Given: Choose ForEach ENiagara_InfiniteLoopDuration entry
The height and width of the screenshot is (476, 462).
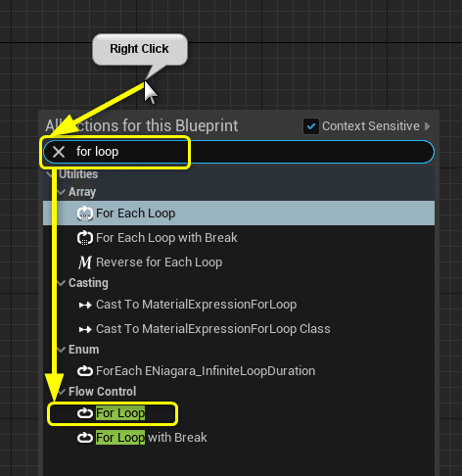Looking at the screenshot, I should pos(239,371).
